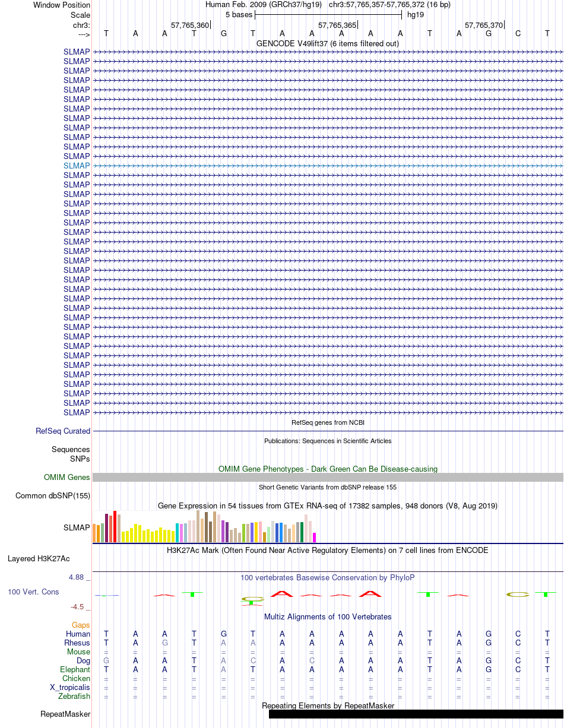Select the X_tropicalis alignment row label
564x728 pixels.
[x=70, y=688]
